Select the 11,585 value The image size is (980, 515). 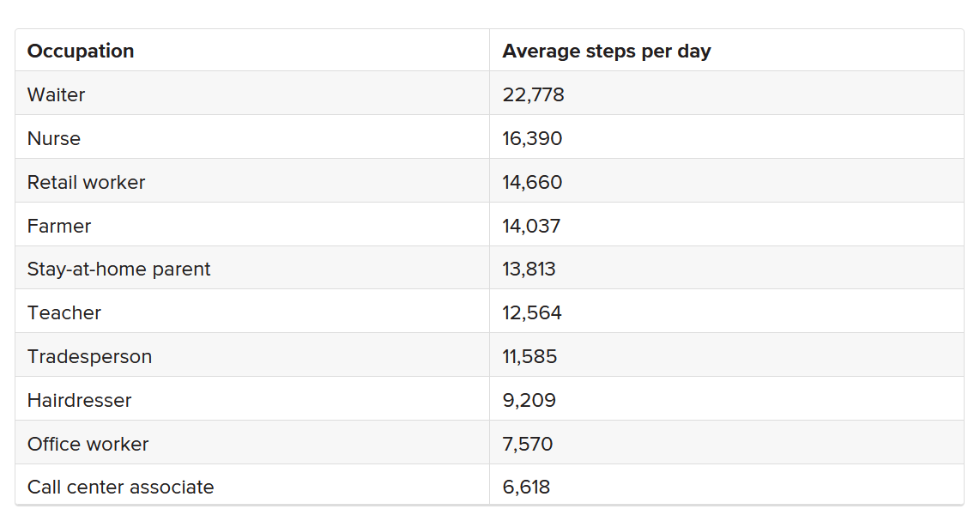[529, 356]
